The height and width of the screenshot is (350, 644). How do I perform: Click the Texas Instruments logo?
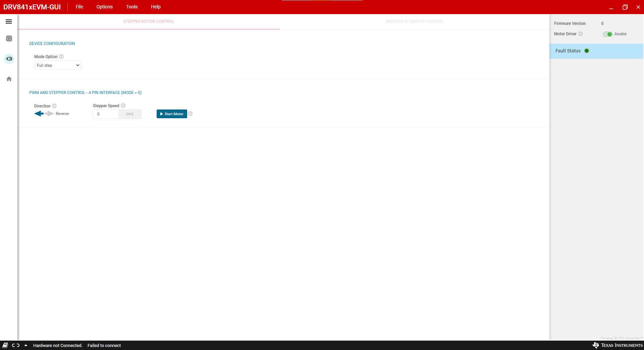(618, 345)
